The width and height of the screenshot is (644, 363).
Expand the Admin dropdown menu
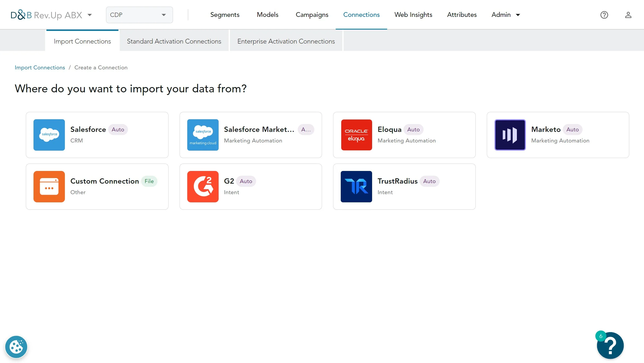tap(506, 15)
